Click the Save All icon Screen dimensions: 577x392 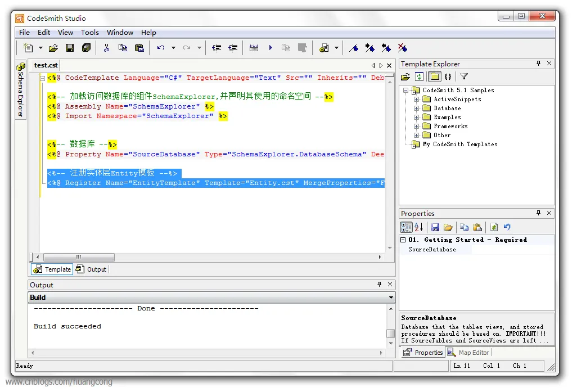click(x=86, y=48)
